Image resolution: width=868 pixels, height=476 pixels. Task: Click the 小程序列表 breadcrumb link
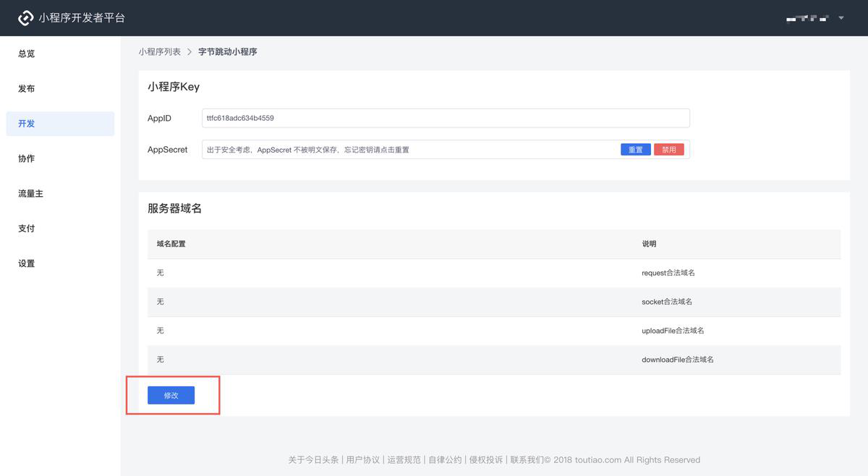tap(160, 52)
